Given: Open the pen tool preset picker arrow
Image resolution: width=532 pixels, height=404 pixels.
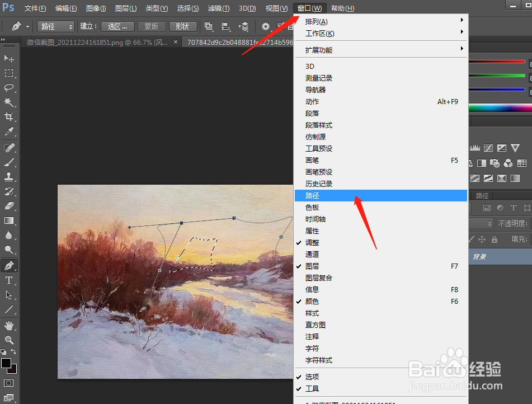Looking at the screenshot, I should [x=27, y=26].
